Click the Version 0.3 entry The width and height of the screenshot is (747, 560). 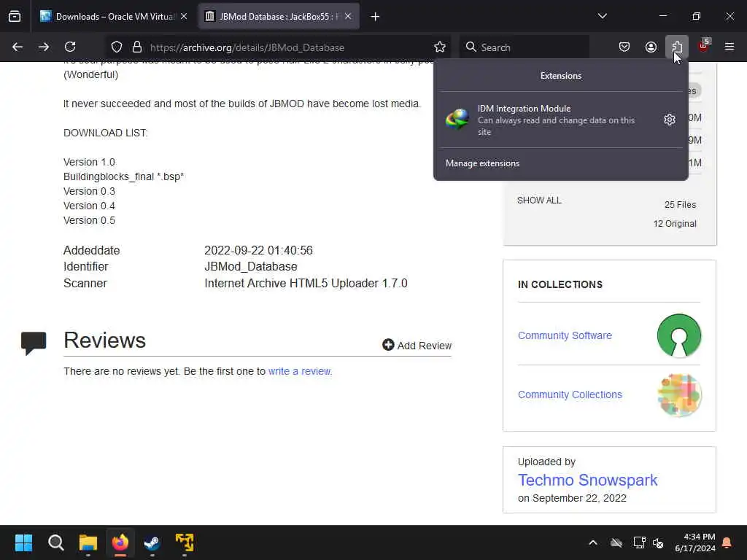(x=89, y=191)
